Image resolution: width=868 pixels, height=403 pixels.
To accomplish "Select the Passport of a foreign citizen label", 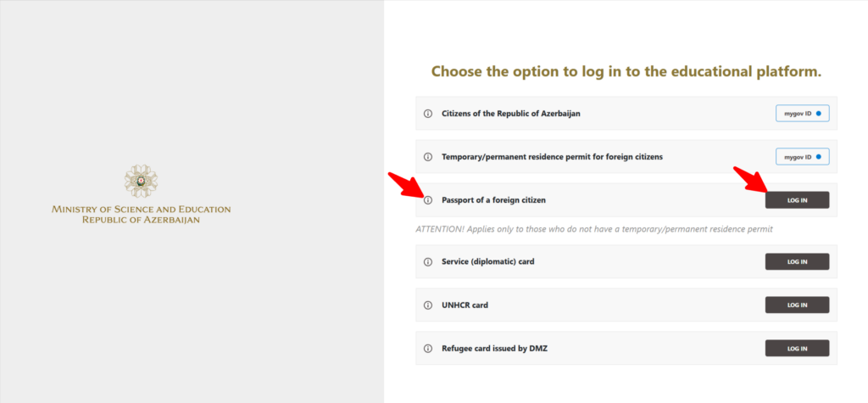I will point(494,200).
